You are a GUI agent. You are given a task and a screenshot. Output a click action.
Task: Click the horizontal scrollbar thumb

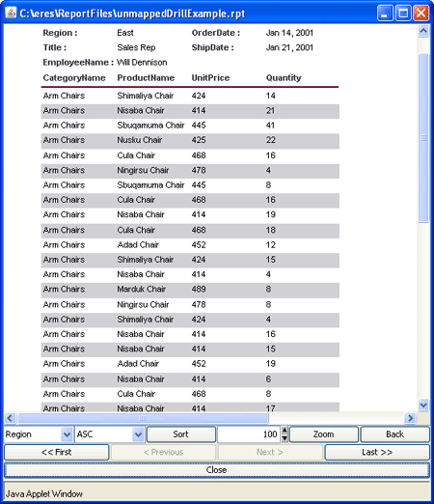click(143, 418)
